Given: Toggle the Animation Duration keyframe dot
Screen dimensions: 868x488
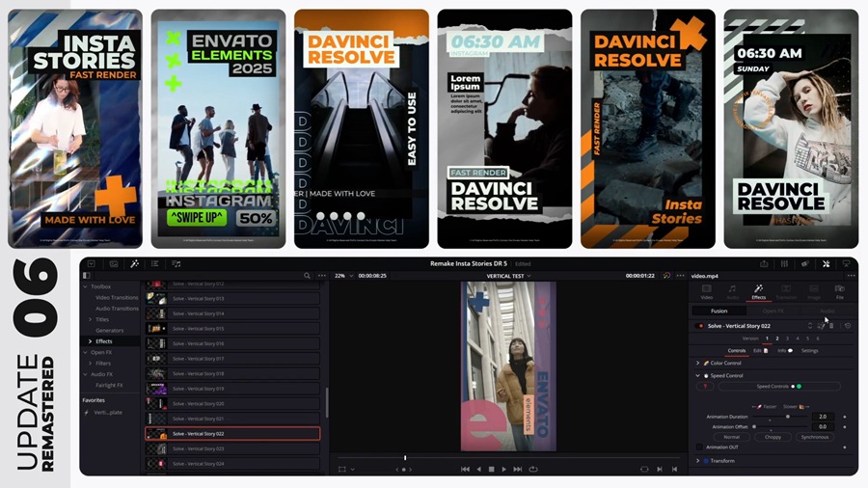Looking at the screenshot, I should [x=845, y=417].
